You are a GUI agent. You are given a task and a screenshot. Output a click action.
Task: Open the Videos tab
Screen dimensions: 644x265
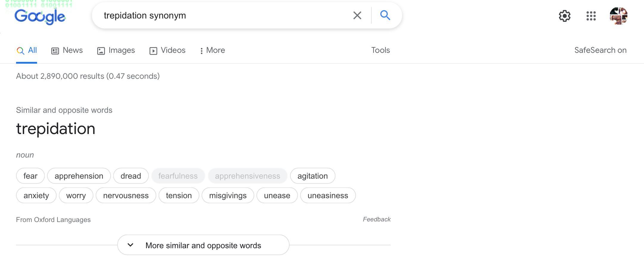(x=167, y=50)
